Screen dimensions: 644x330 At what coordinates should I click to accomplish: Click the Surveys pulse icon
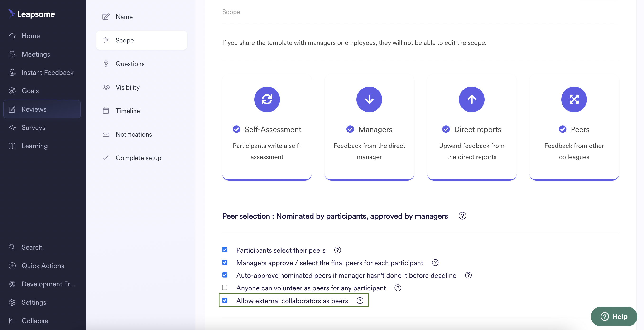(x=12, y=127)
